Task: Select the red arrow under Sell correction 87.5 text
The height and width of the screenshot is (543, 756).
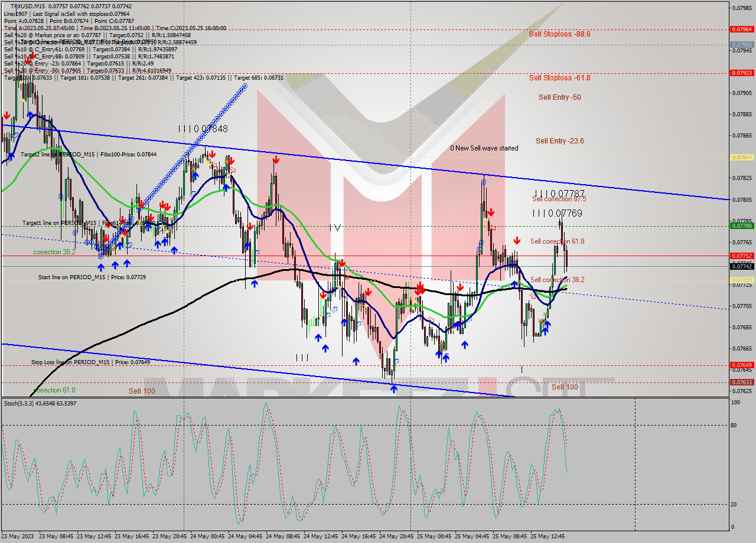Action: [491, 212]
